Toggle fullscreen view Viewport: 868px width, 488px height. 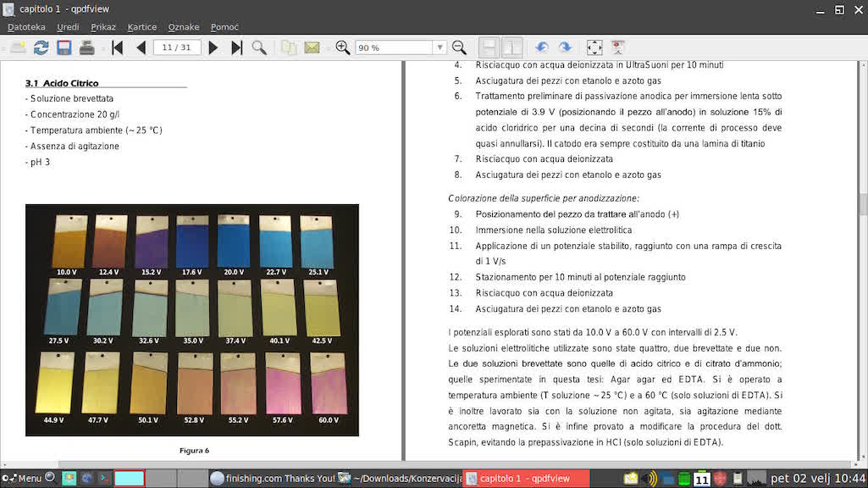[x=594, y=48]
